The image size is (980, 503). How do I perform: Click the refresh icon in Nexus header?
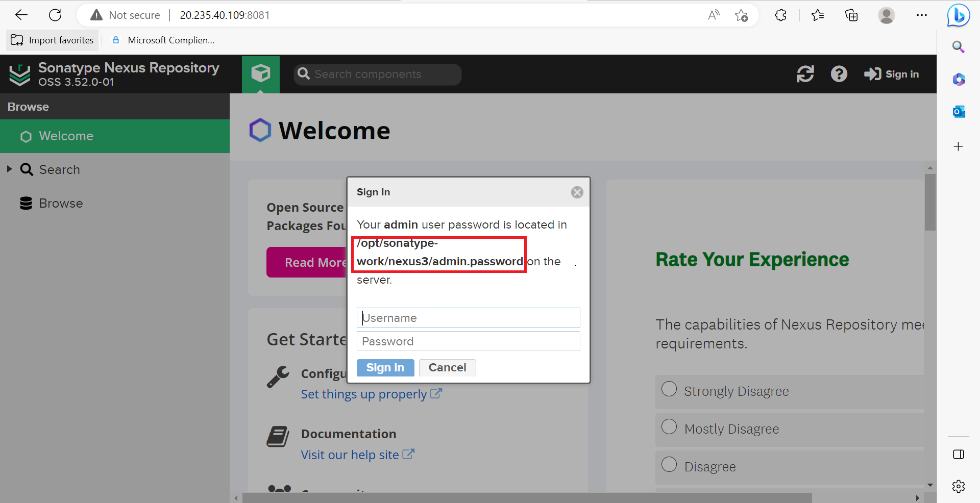point(805,74)
